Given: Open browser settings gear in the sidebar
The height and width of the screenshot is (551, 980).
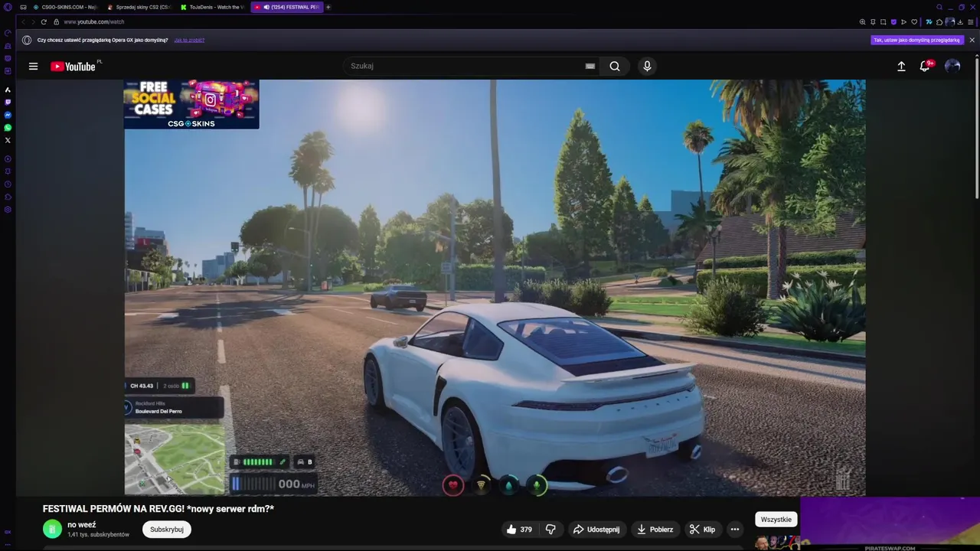Looking at the screenshot, I should pos(8,209).
